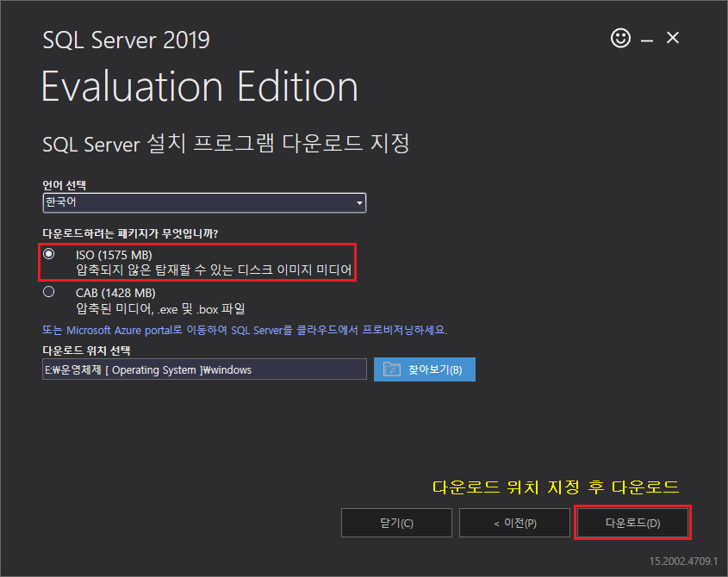Click the smiley feedback icon
728x577 pixels.
pos(620,38)
